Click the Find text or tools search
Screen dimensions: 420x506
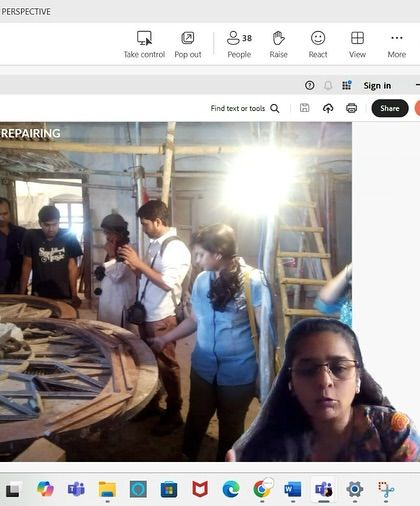(x=245, y=108)
